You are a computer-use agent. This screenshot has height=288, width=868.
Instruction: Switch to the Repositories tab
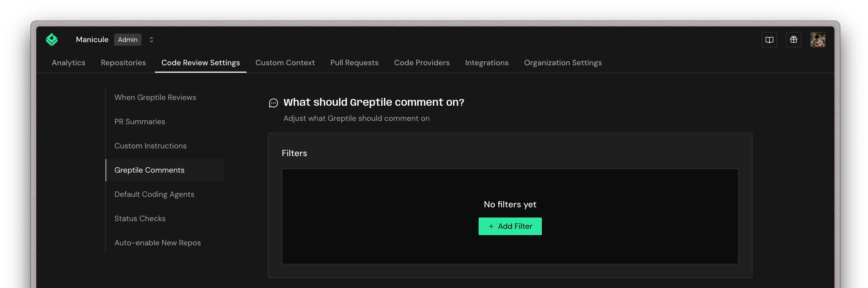pos(123,63)
